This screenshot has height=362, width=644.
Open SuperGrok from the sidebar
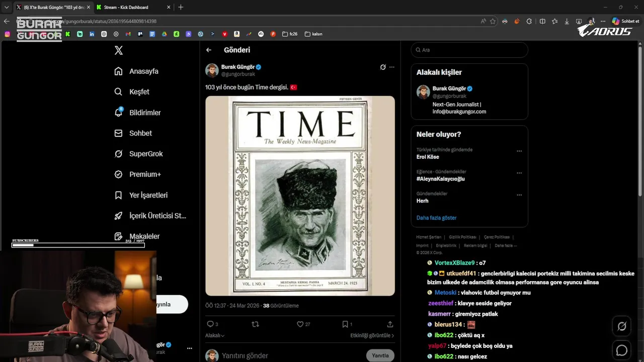click(138, 154)
